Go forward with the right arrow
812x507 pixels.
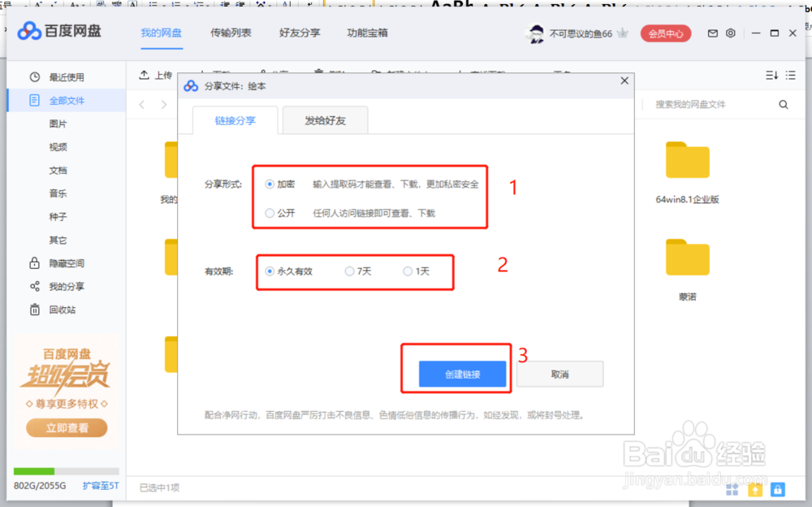[164, 105]
